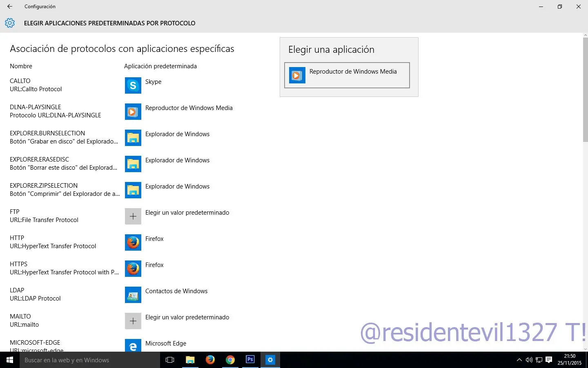This screenshot has height=368, width=588.
Task: Click Explorador de Windows for EXPLORER.BURNSELECTION
Action: [x=178, y=134]
